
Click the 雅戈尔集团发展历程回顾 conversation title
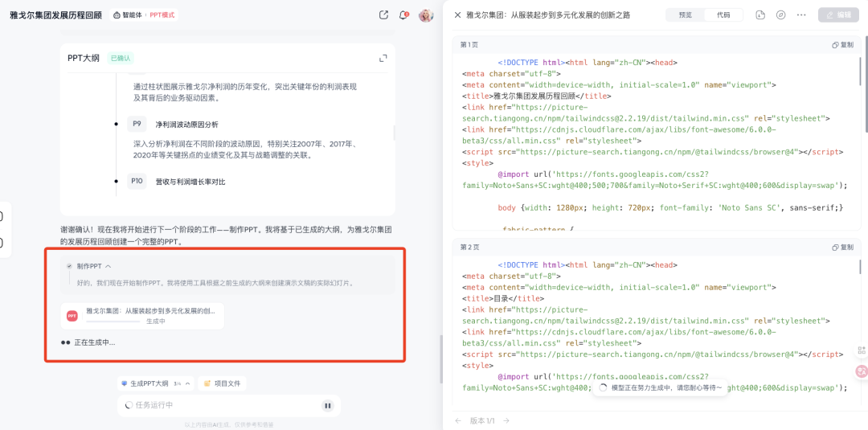(x=56, y=15)
